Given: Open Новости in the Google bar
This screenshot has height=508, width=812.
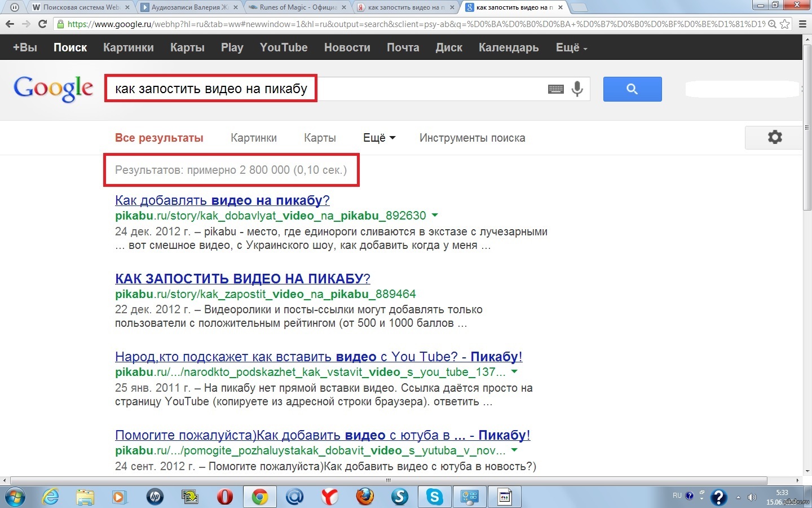Looking at the screenshot, I should click(347, 47).
